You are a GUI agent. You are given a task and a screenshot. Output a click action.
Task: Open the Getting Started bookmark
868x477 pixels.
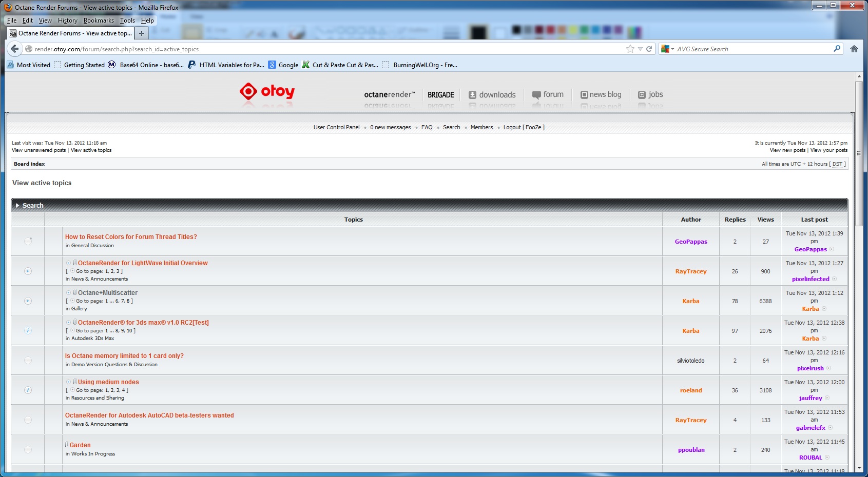pos(80,65)
